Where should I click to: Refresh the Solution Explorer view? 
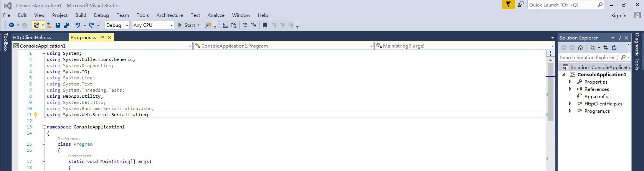(x=614, y=48)
